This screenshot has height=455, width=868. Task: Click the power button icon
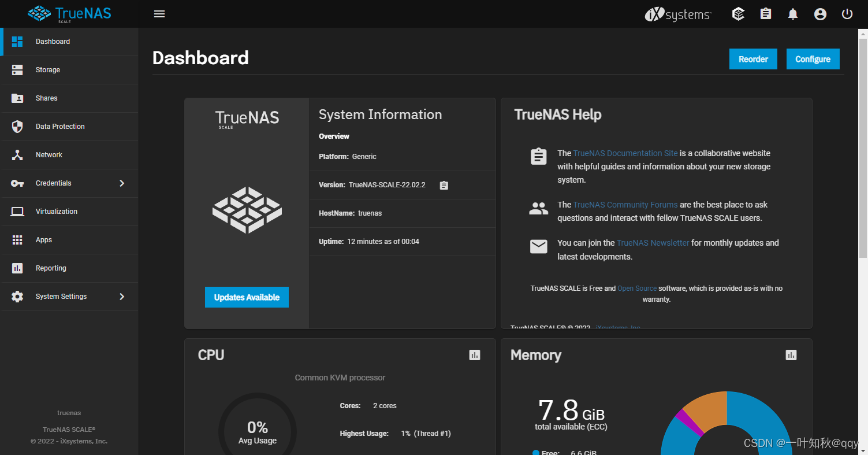tap(847, 14)
